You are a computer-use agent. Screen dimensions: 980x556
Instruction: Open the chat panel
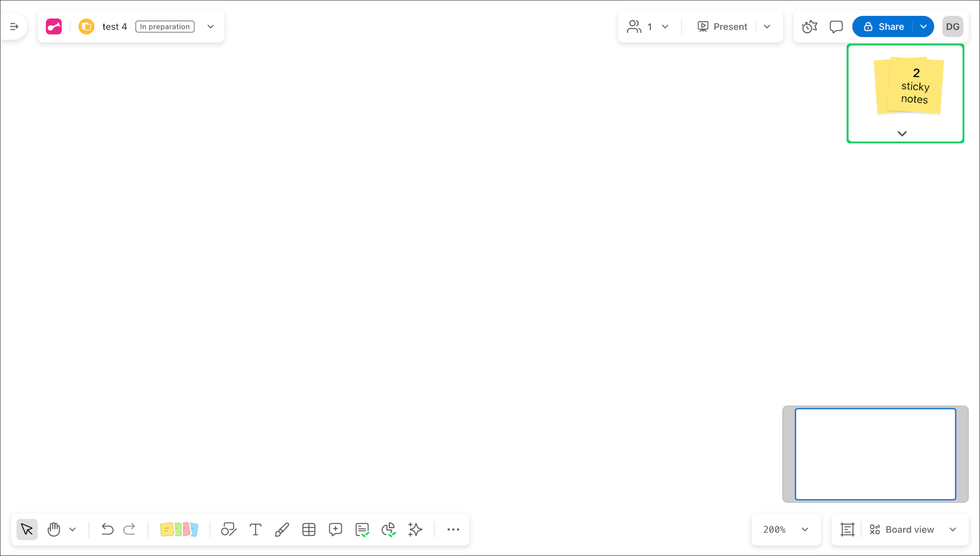[836, 26]
